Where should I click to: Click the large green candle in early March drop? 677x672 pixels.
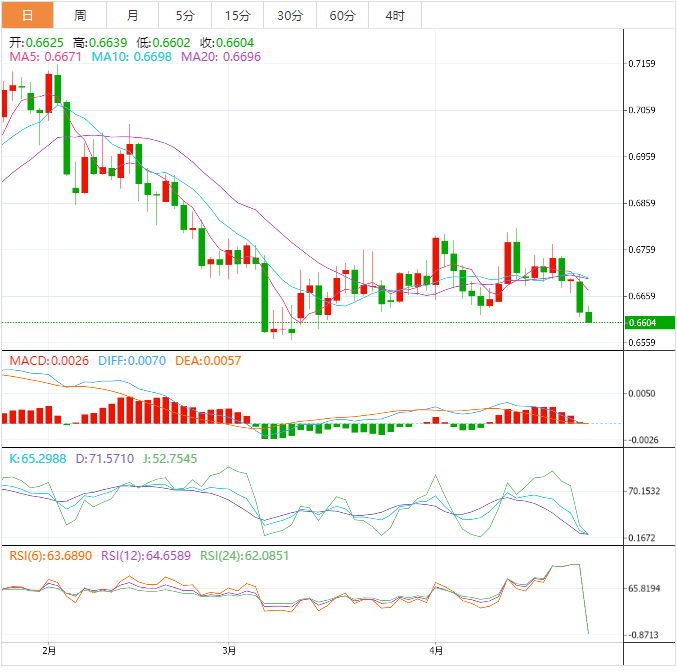tap(265, 297)
